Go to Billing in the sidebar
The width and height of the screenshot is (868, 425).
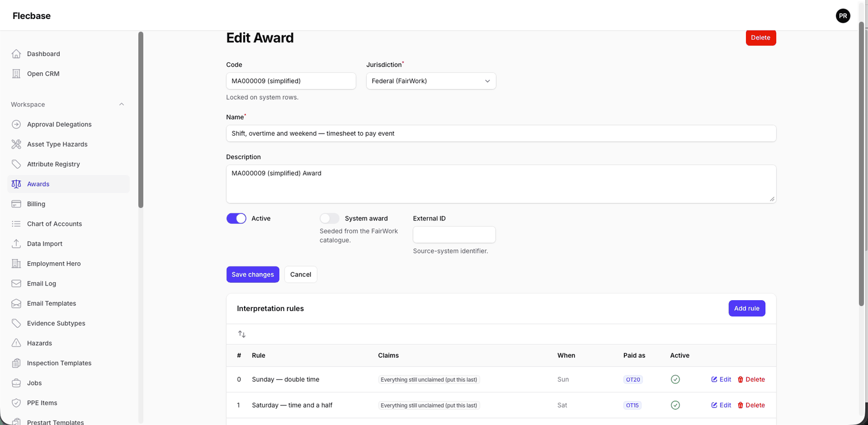[68, 204]
